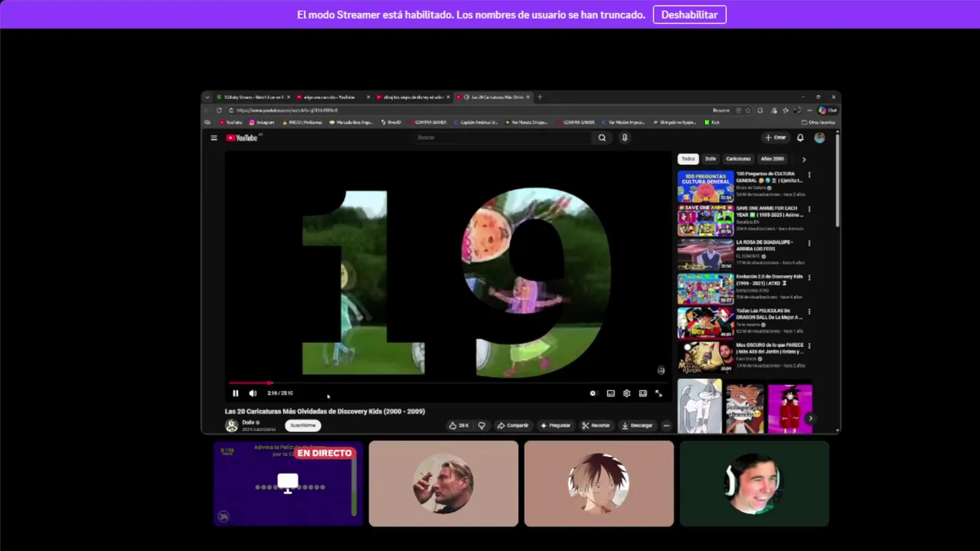Activate voice search microphone icon
The image size is (980, 551).
pos(625,138)
